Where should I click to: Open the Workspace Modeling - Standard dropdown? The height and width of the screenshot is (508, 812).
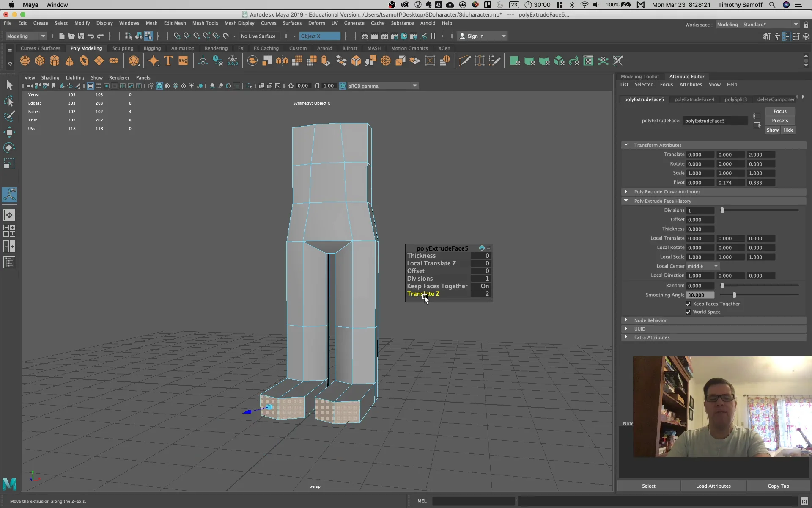[757, 25]
